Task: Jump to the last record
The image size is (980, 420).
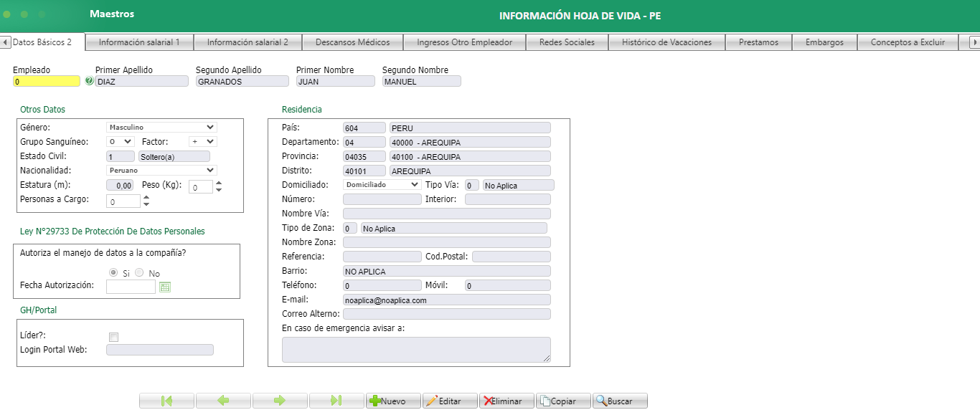Action: [336, 400]
